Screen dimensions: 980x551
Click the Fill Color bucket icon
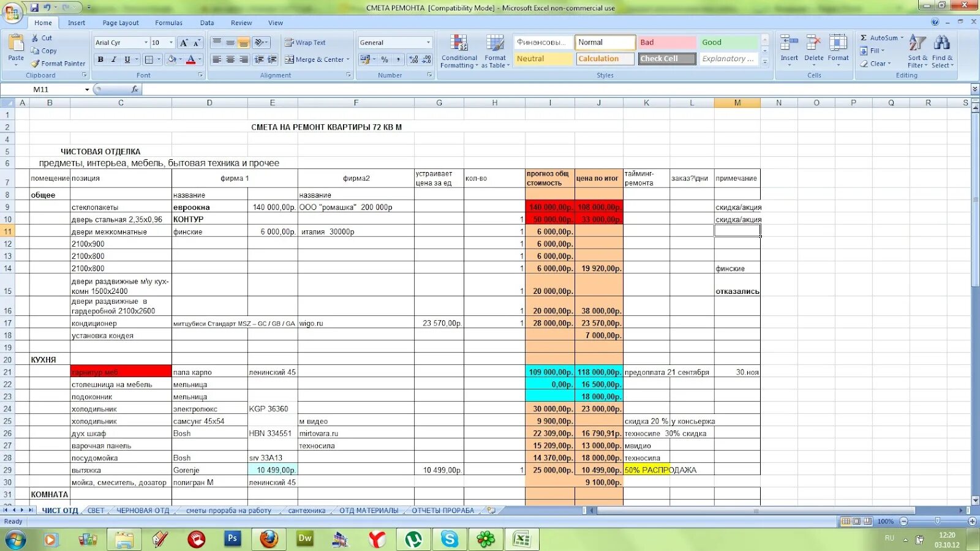[171, 59]
